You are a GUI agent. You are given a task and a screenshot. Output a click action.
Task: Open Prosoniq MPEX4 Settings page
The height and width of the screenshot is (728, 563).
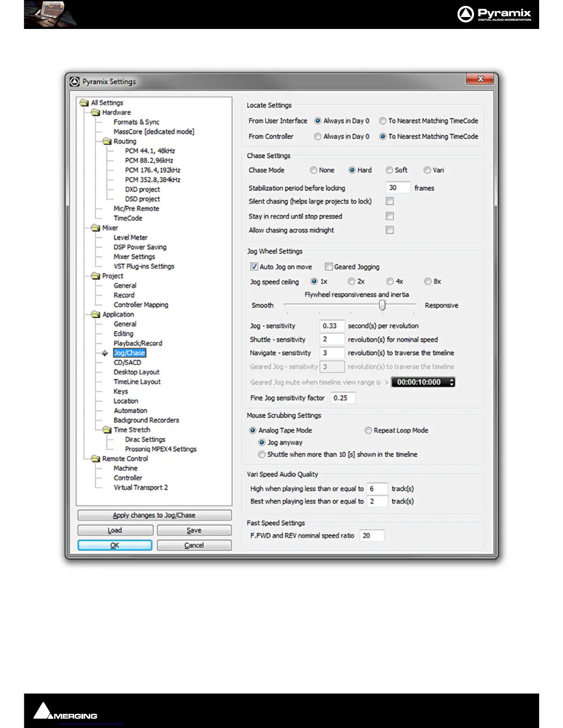pyautogui.click(x=161, y=449)
